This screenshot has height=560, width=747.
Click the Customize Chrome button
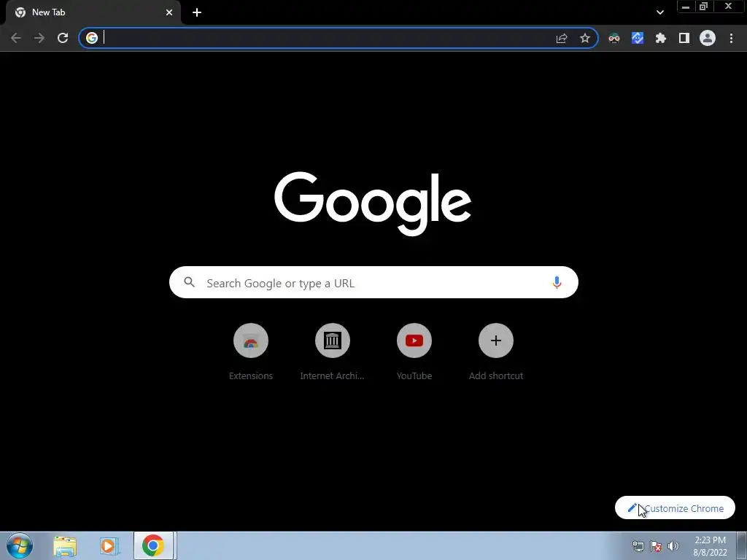[675, 508]
